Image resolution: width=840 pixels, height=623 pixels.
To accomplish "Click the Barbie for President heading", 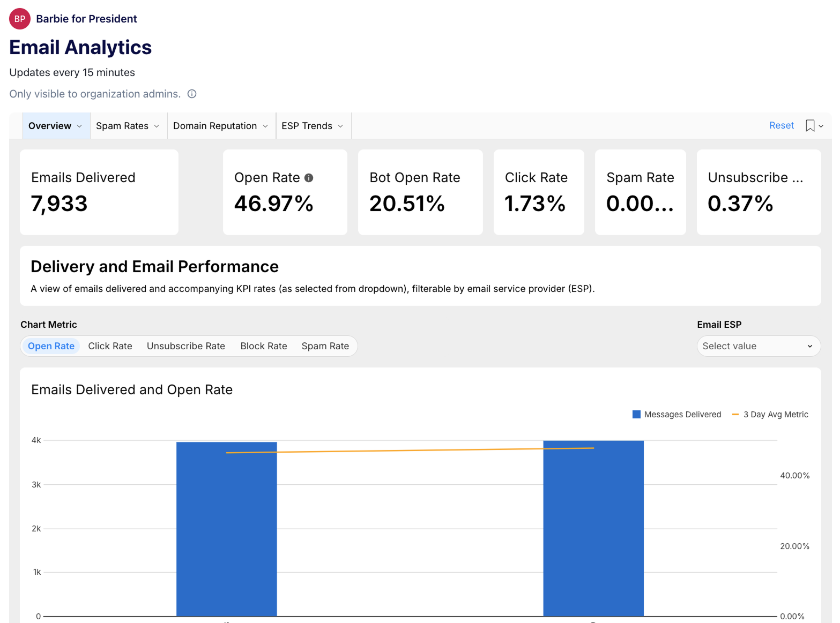I will click(x=86, y=19).
